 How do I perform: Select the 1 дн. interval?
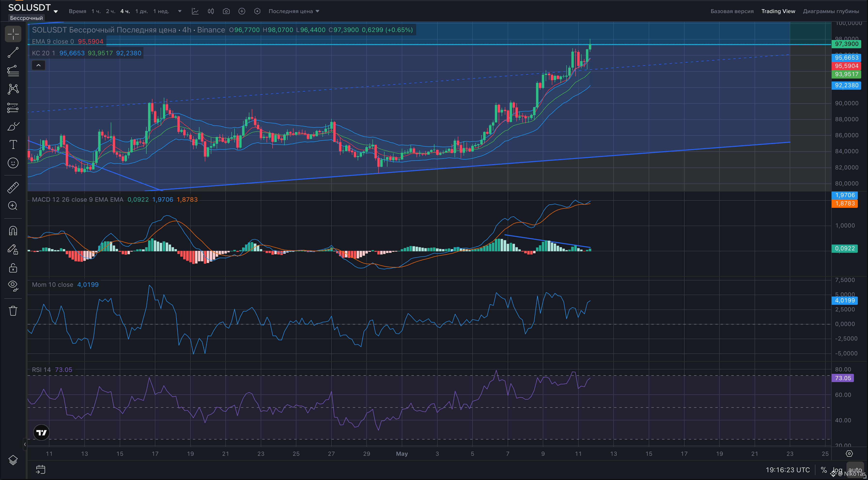[x=142, y=11]
